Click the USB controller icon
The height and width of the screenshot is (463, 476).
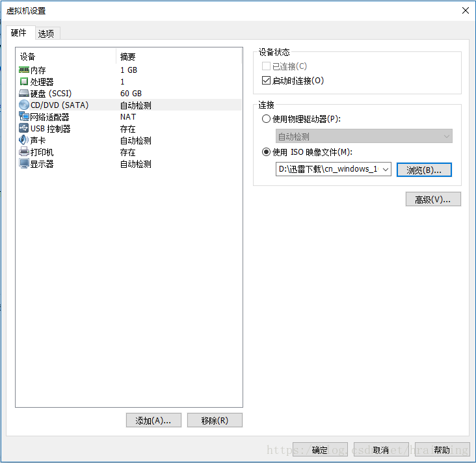(24, 129)
